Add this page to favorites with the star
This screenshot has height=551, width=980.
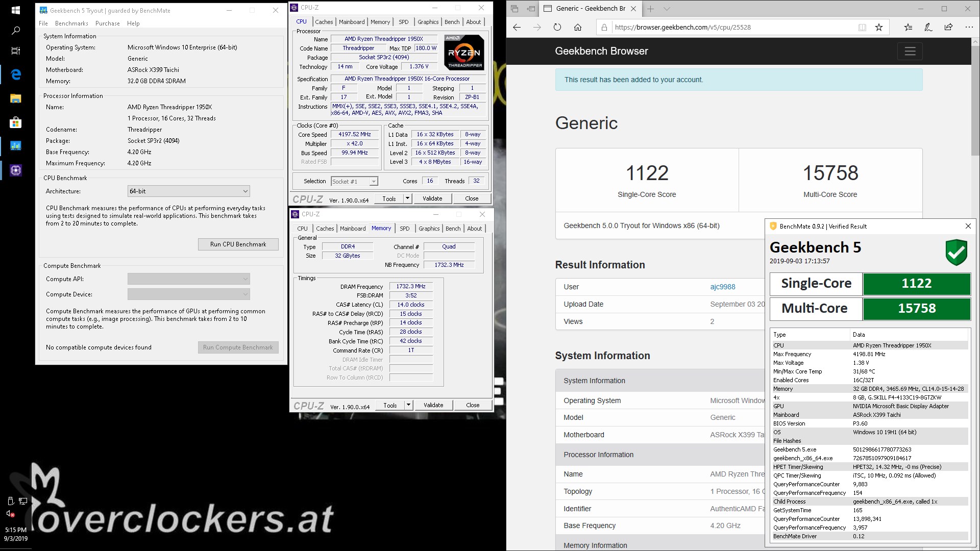point(879,28)
